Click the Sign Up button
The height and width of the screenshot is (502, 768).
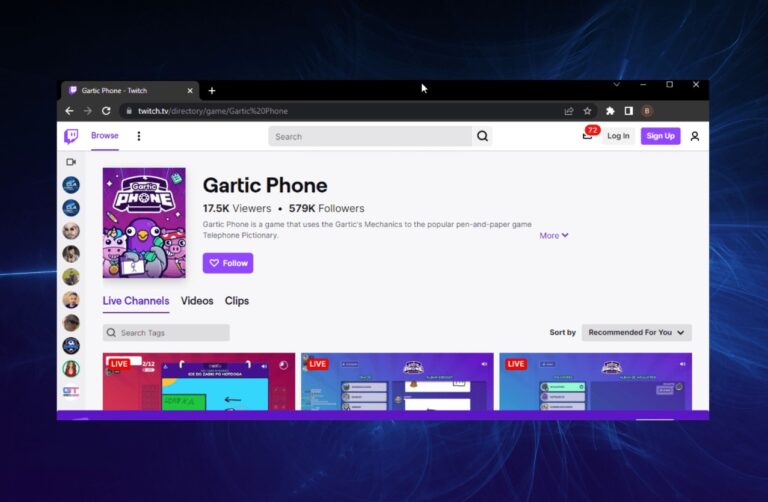point(660,136)
